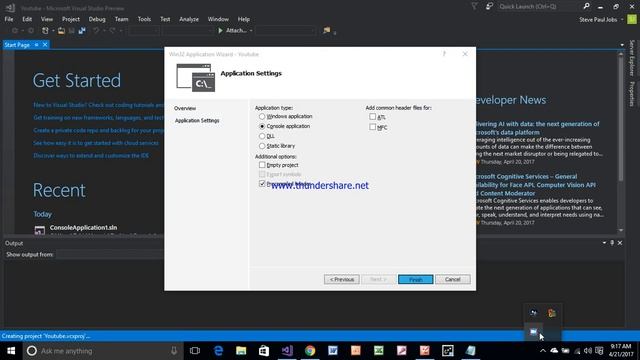Open the Server Explorer side tab
640x360 pixels.
click(x=632, y=58)
